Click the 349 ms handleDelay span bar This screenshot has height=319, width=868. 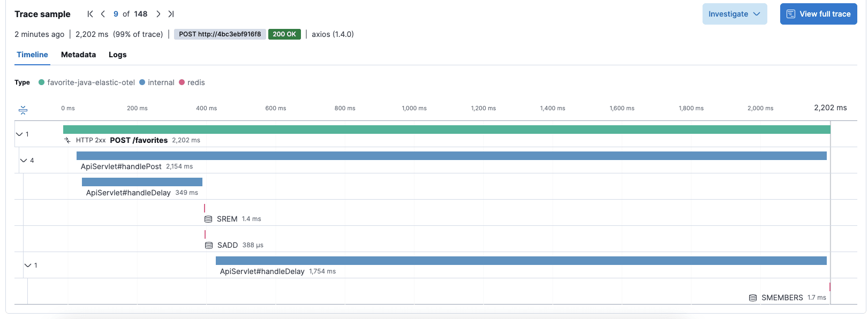click(142, 182)
